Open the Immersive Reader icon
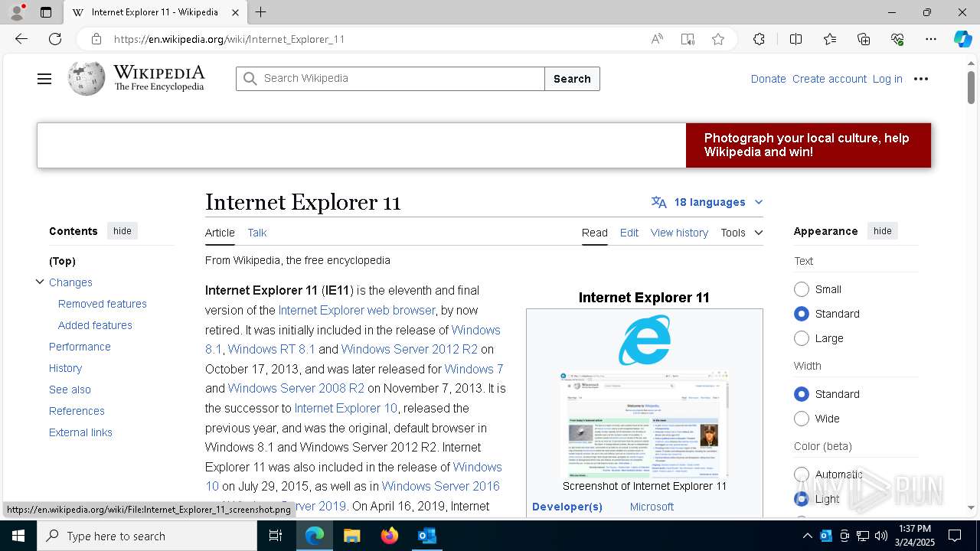The width and height of the screenshot is (980, 551). [x=688, y=39]
